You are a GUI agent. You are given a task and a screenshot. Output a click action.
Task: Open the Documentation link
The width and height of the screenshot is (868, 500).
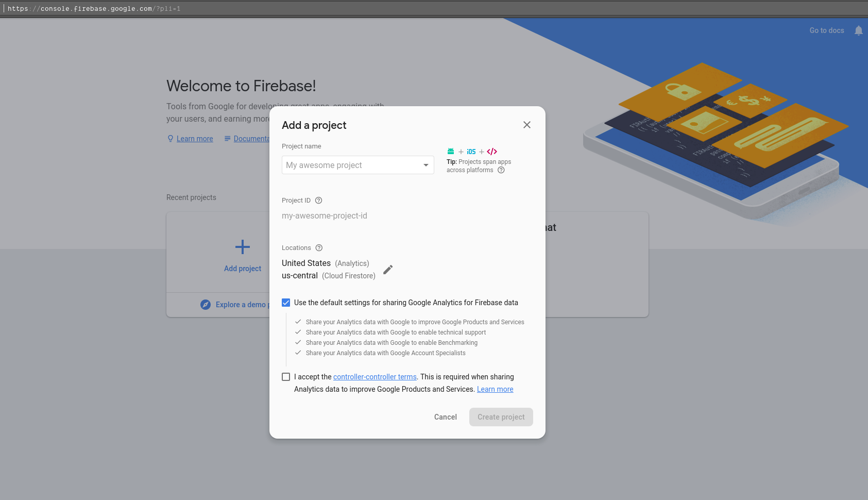click(x=251, y=139)
